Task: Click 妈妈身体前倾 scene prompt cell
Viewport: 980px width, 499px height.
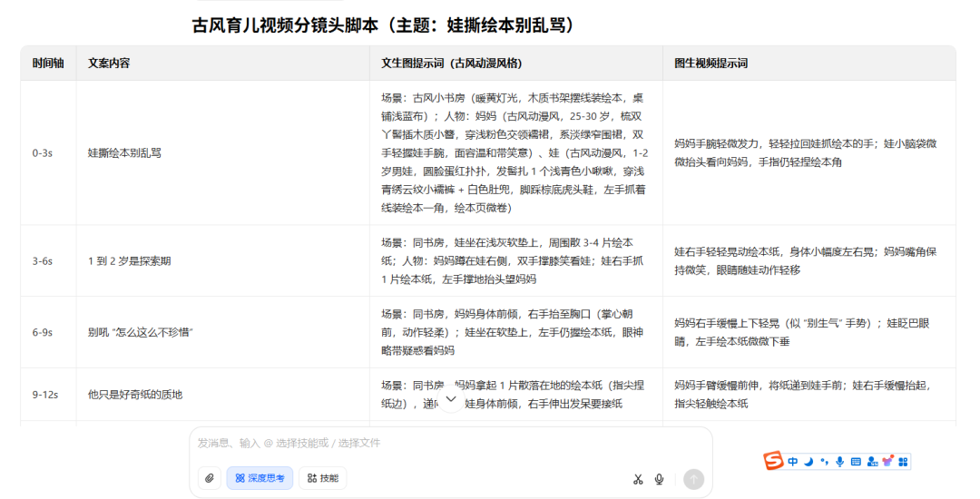Action: [x=515, y=332]
